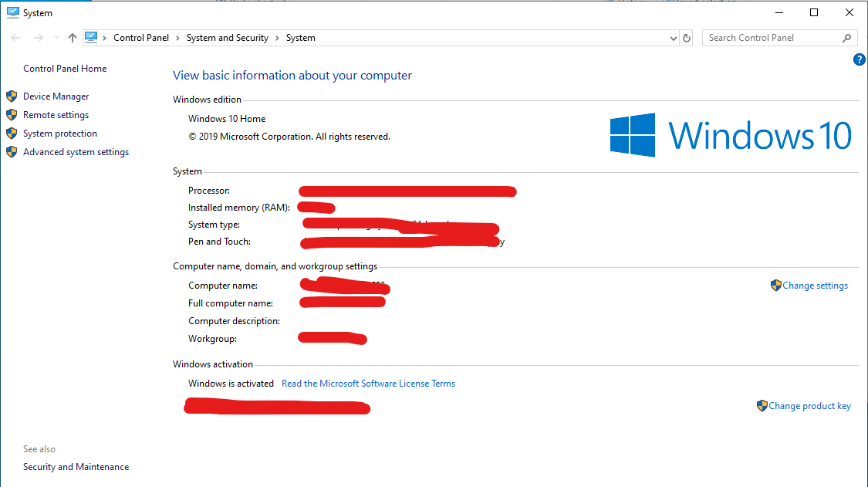Open Advanced system settings

[76, 152]
